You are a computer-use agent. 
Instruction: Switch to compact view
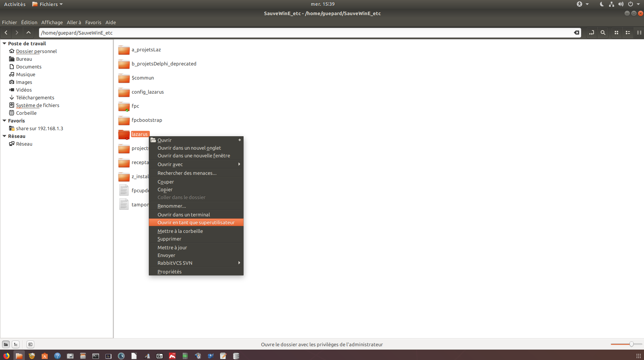click(x=639, y=33)
